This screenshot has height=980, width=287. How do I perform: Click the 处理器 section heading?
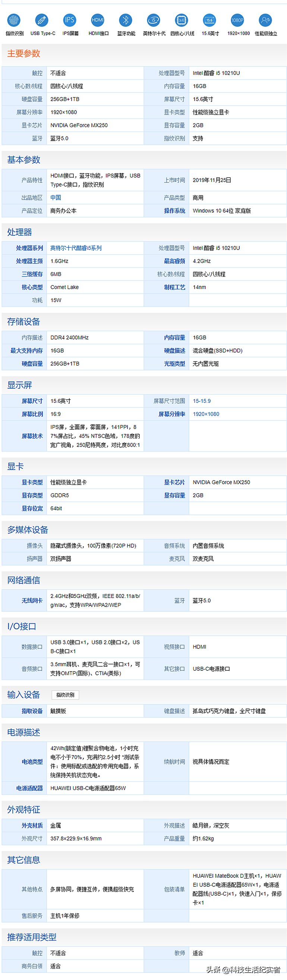tap(19, 232)
